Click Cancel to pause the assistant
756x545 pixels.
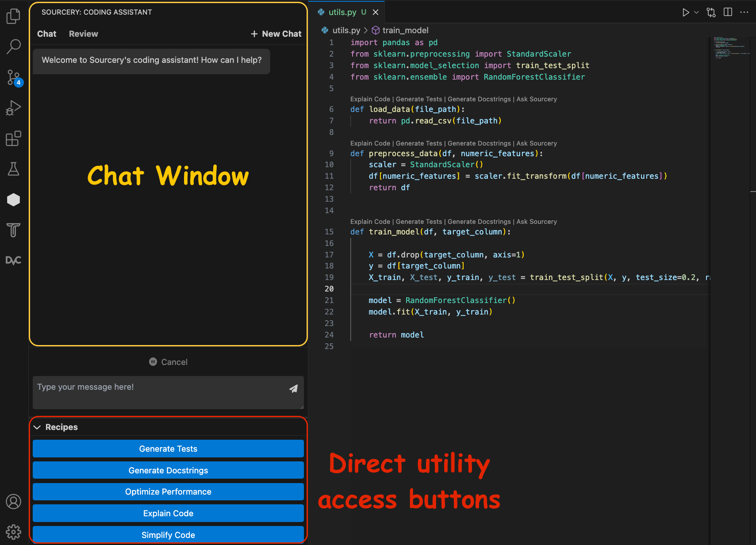(x=168, y=362)
